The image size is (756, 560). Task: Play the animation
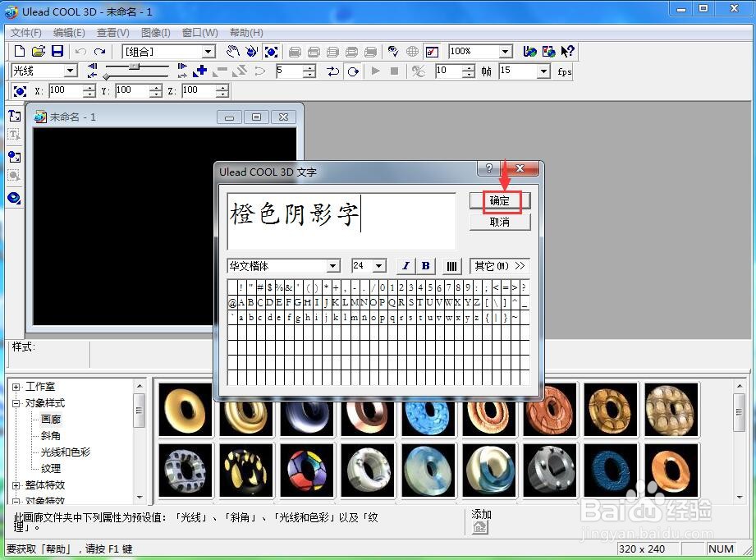tap(375, 71)
